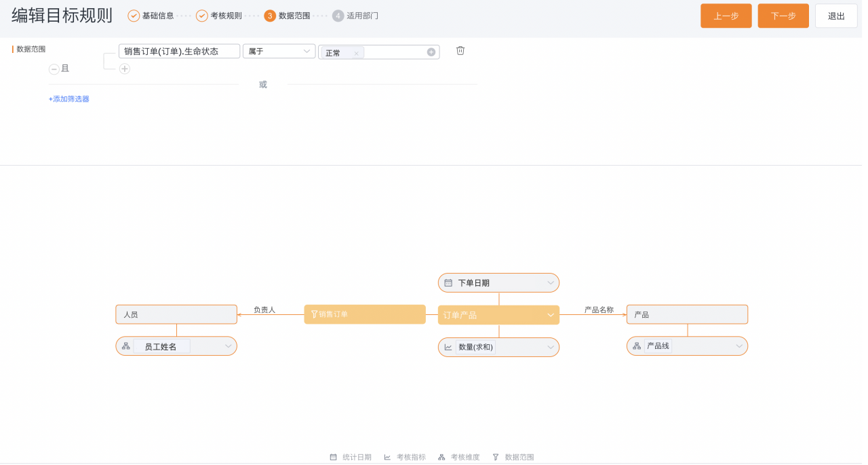Click the 编辑目标规则 page title

62,16
